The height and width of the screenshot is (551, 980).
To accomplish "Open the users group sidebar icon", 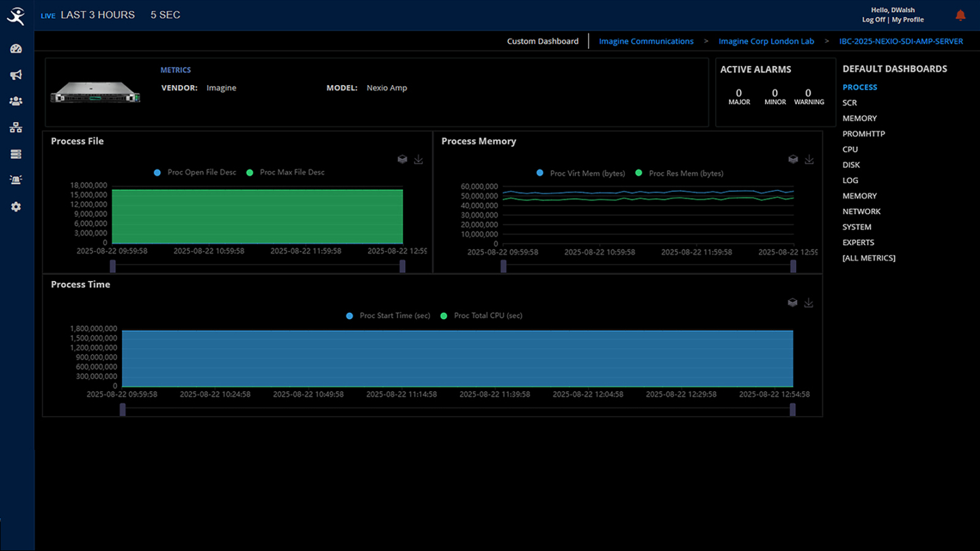I will pos(16,101).
